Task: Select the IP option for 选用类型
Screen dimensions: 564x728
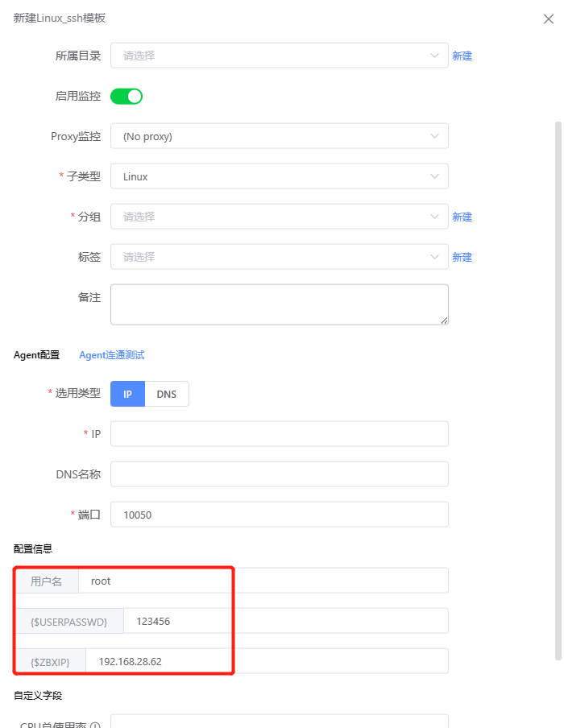Action: [x=128, y=394]
